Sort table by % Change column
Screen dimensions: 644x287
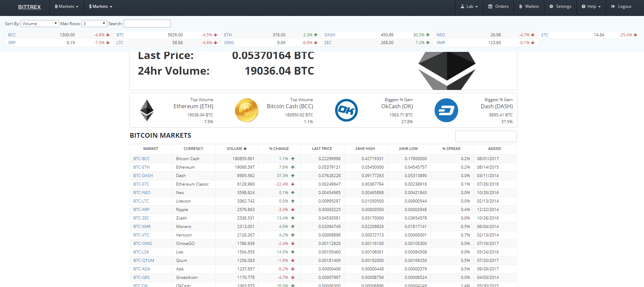[x=279, y=149]
